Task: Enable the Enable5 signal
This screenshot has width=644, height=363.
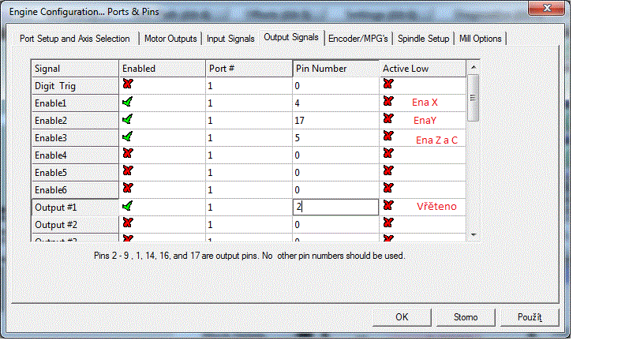Action: click(x=128, y=171)
